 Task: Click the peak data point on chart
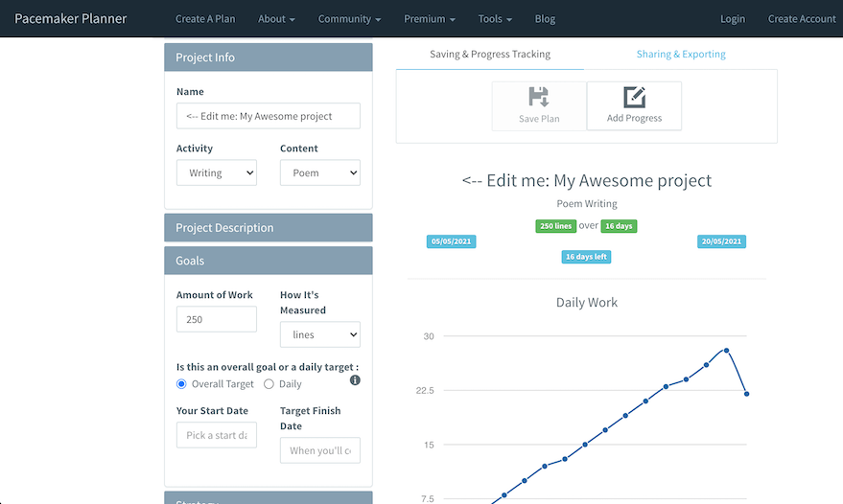727,351
